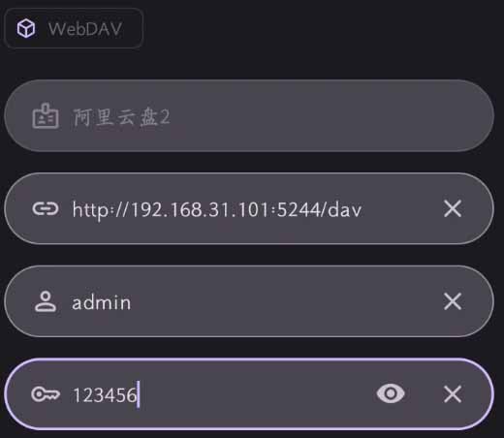Focus the admin username field

(x=249, y=301)
